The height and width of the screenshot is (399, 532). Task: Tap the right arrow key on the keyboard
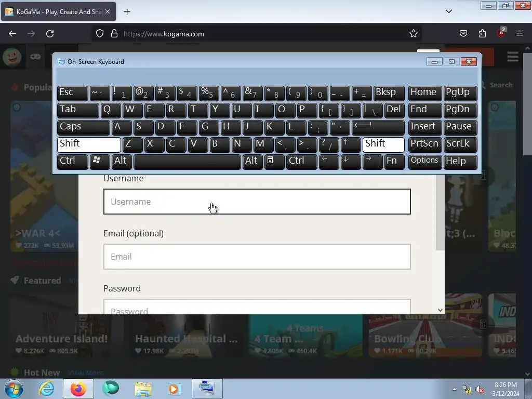coord(372,161)
